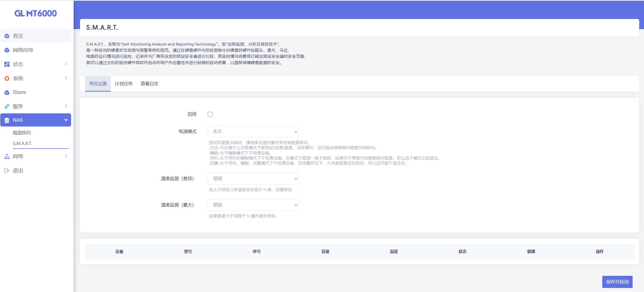Open the 温度监测（差异）dropdown

point(253,179)
